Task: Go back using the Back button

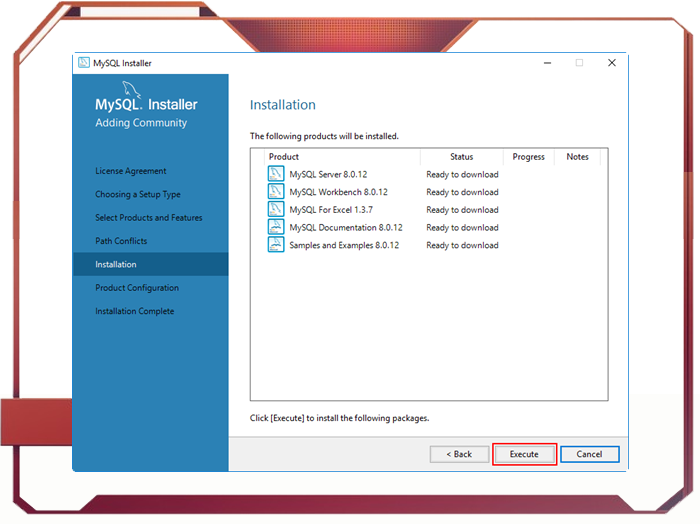Action: pos(459,454)
